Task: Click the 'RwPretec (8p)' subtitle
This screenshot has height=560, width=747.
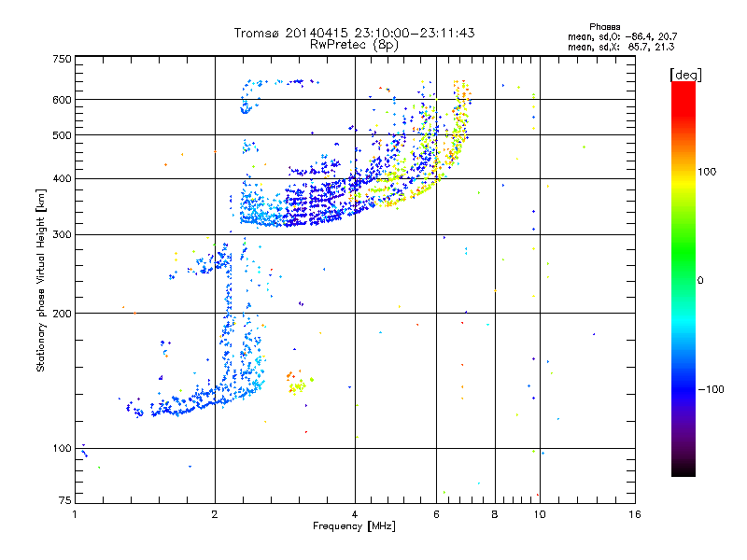Action: point(354,45)
